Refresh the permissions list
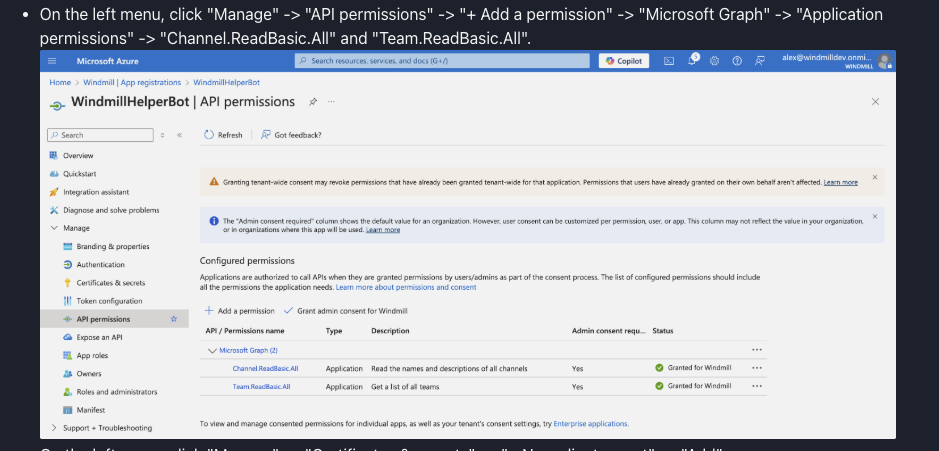Viewport: 939px width, 451px height. 224,135
